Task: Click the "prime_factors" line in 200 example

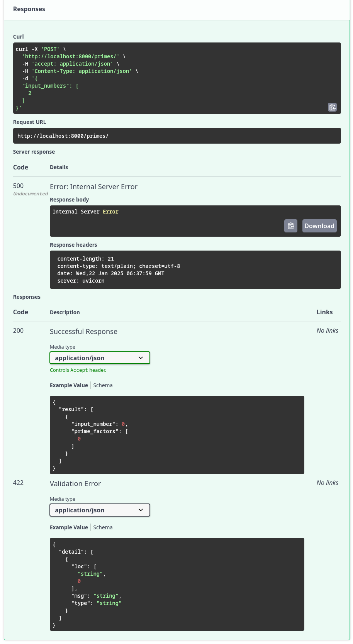Action: click(100, 431)
